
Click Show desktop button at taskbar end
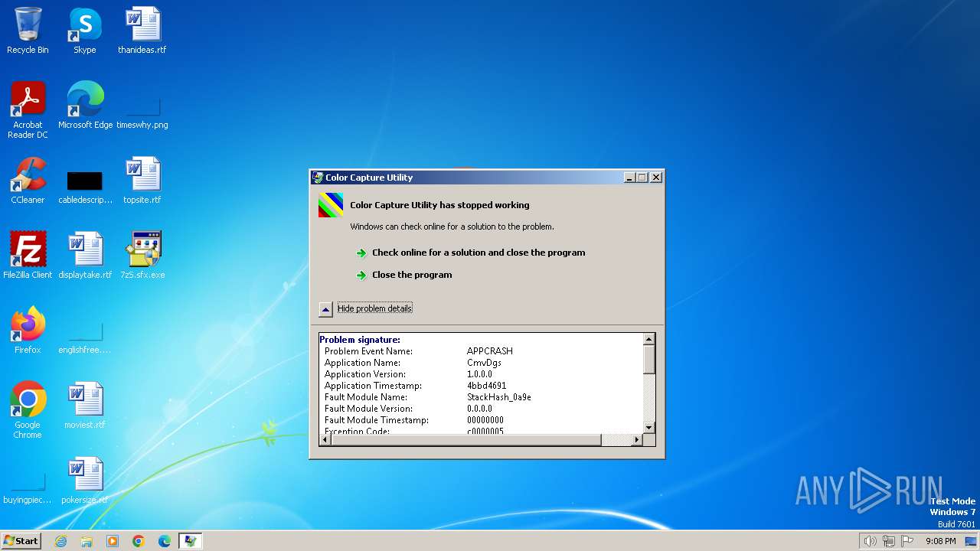tap(971, 541)
